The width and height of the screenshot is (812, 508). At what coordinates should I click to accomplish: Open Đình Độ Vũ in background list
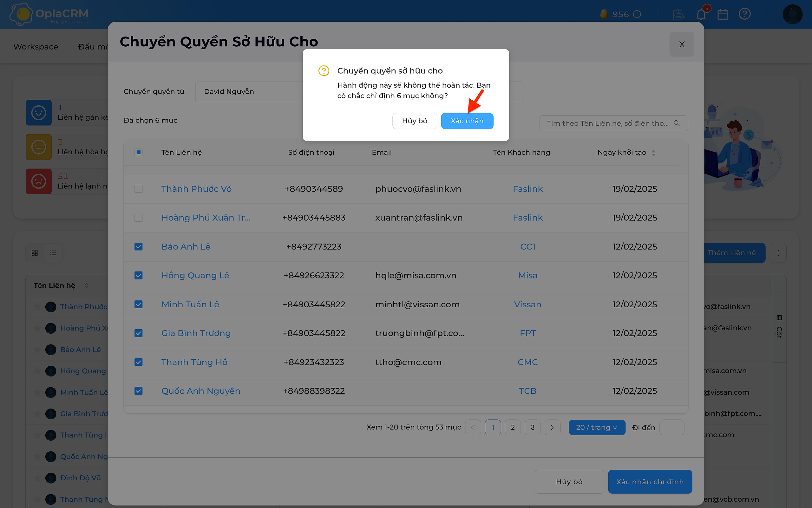(x=81, y=478)
